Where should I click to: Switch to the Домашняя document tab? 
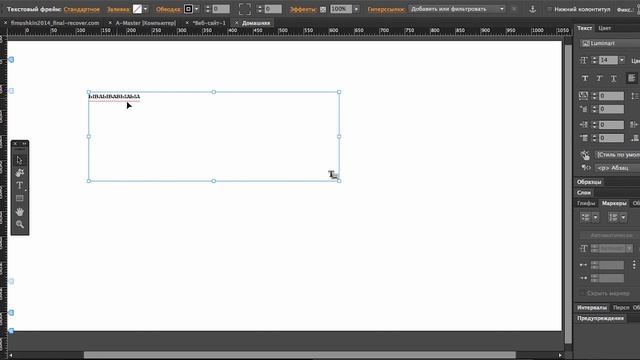pos(256,23)
